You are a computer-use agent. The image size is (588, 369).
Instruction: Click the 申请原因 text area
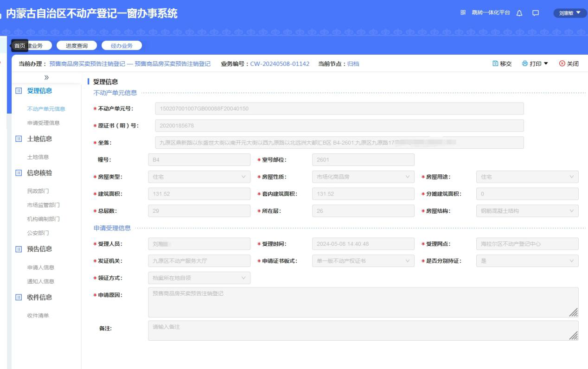(363, 302)
